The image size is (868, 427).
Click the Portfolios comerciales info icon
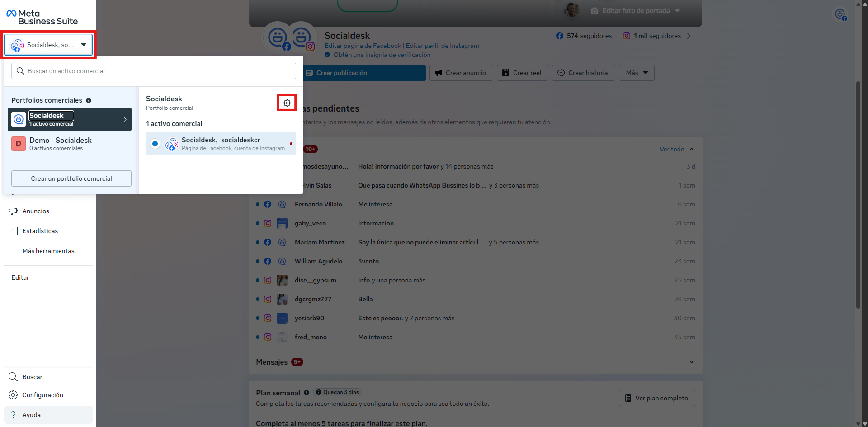[x=89, y=100]
